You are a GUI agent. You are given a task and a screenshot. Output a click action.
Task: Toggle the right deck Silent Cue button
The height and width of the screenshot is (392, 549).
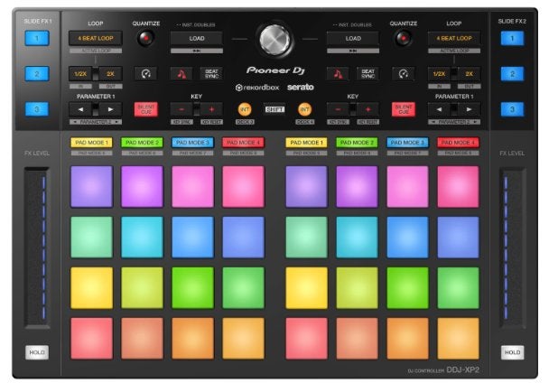coord(404,109)
